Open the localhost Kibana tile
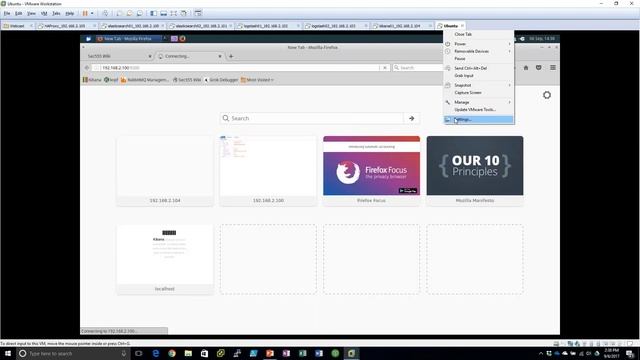The height and width of the screenshot is (360, 640). point(165,259)
